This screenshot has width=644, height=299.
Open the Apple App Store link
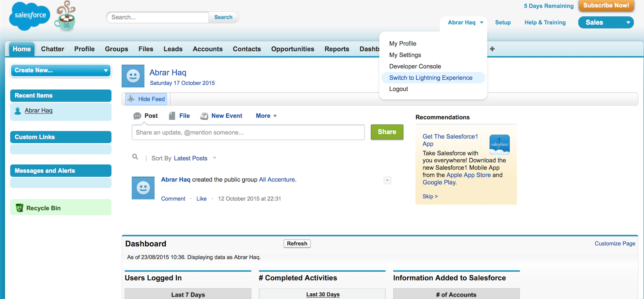pos(469,175)
